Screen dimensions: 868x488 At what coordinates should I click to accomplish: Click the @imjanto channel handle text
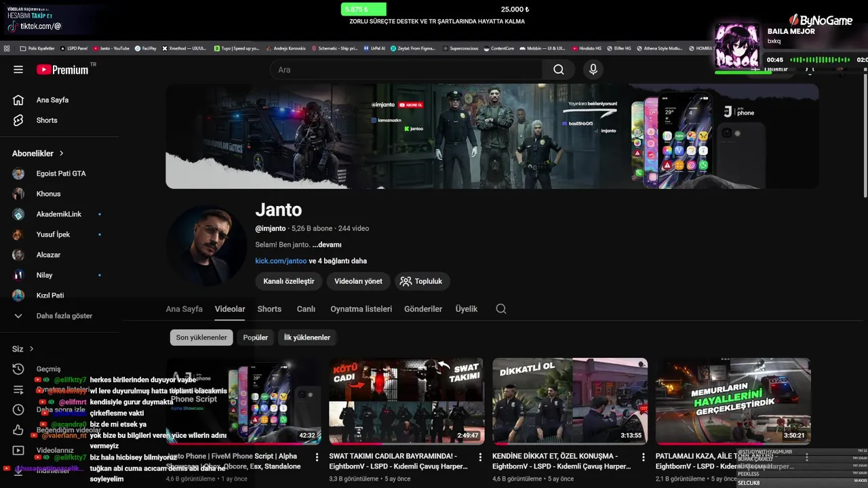coord(271,228)
